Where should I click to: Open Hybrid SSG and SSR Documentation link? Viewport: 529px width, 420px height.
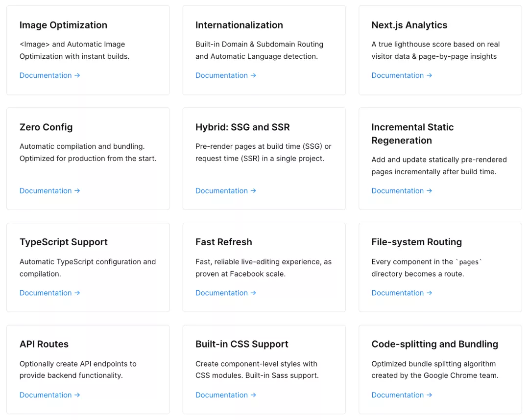pyautogui.click(x=226, y=191)
